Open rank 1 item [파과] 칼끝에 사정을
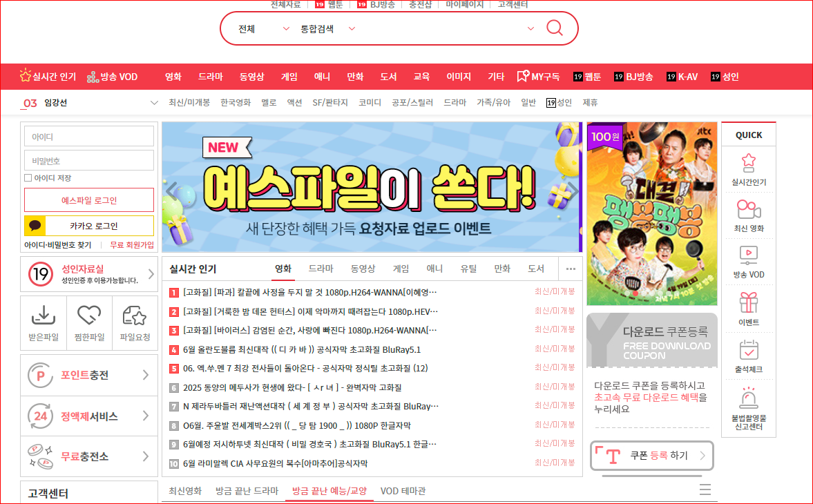Screen dimensions: 813x504 pos(309,292)
